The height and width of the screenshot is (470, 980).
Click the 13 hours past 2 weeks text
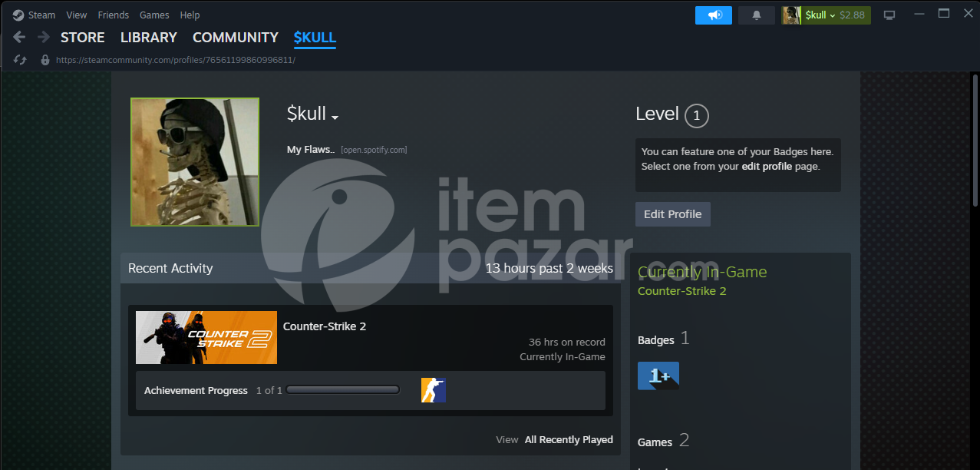[x=549, y=268]
